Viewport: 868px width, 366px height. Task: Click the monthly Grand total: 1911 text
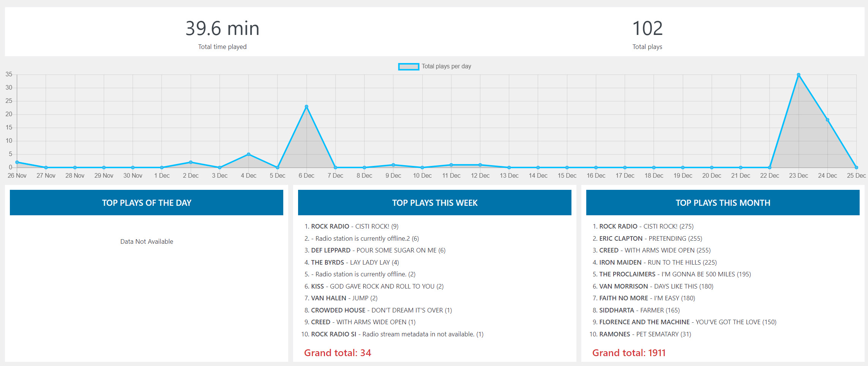coord(629,353)
